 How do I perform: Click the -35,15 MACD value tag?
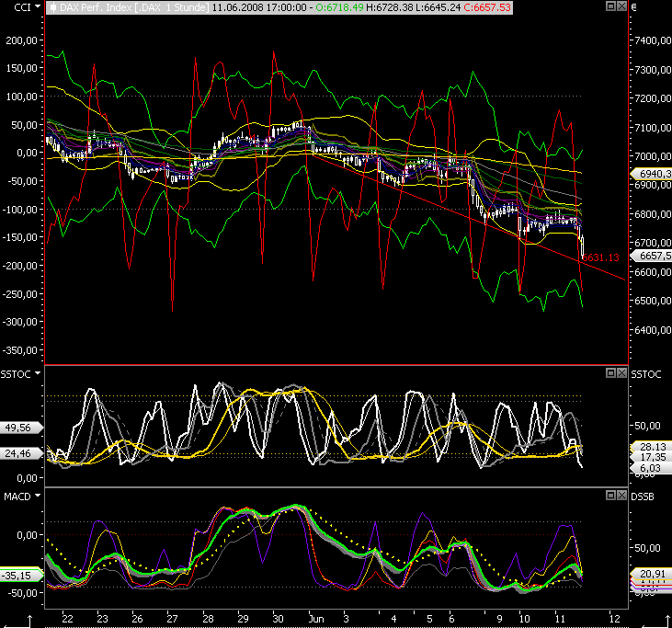coord(20,576)
